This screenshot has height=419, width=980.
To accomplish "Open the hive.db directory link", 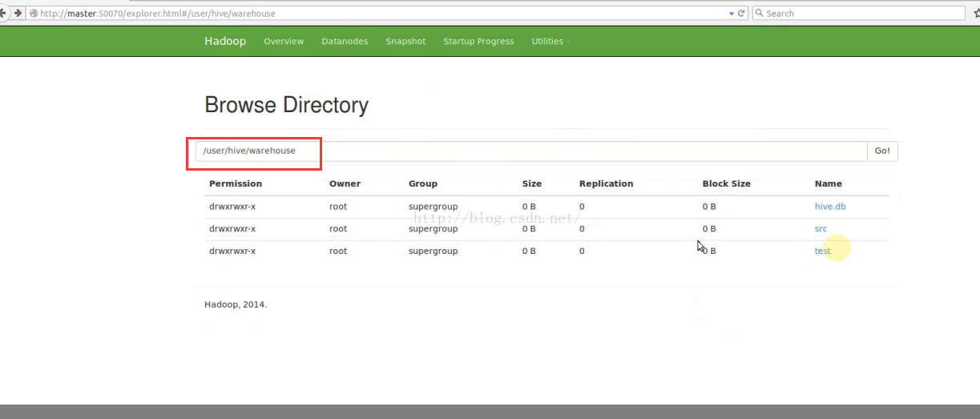I will click(x=830, y=206).
